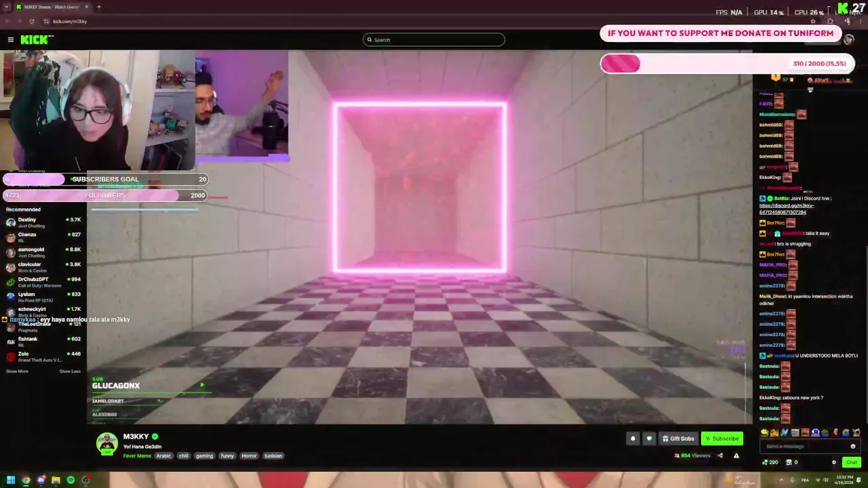Open the emote picker in chat box

pyautogui.click(x=853, y=447)
